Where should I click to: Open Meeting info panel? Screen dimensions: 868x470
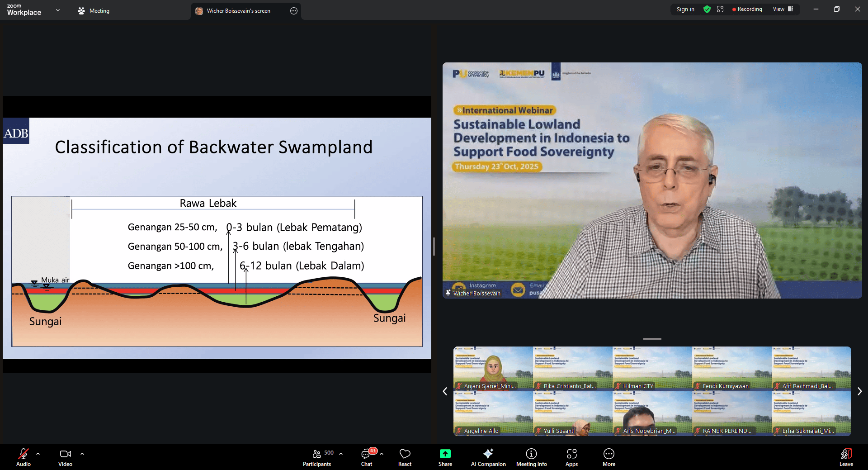[531, 457]
